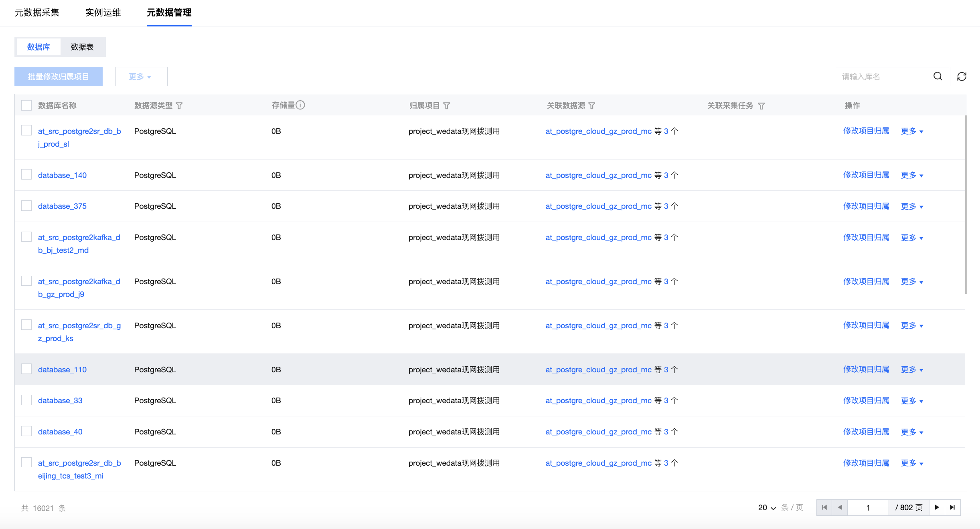Check the database_140 row checkbox
Image resolution: width=980 pixels, height=529 pixels.
pyautogui.click(x=26, y=174)
